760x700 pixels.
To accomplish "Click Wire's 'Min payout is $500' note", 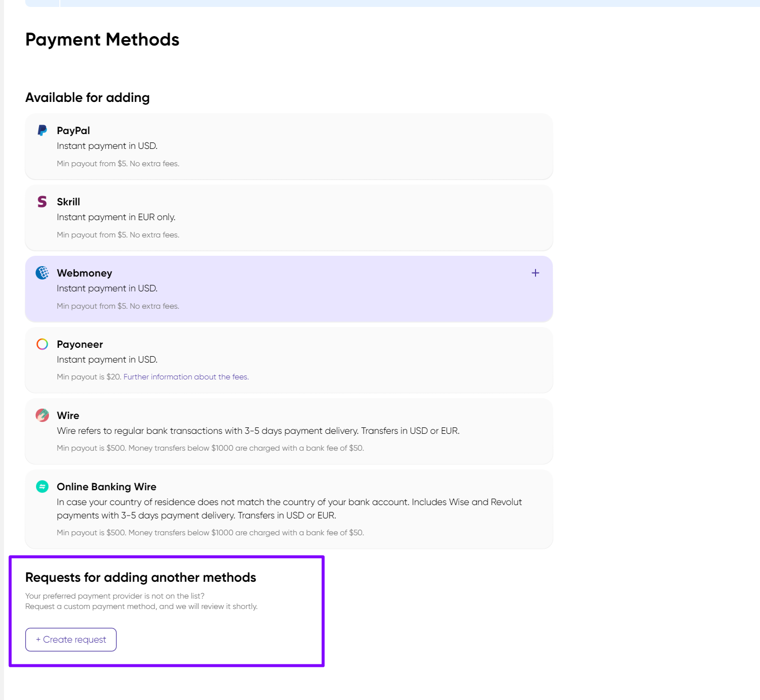I will coord(210,448).
